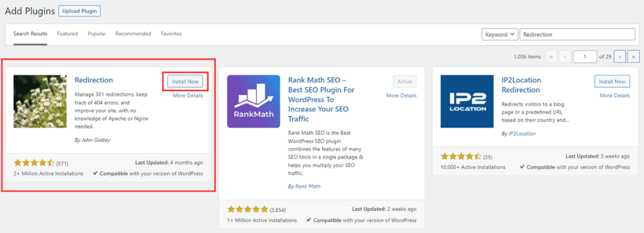Click 'Last Updated: 2 weeks ago' text
The width and height of the screenshot is (644, 233).
tap(384, 209)
